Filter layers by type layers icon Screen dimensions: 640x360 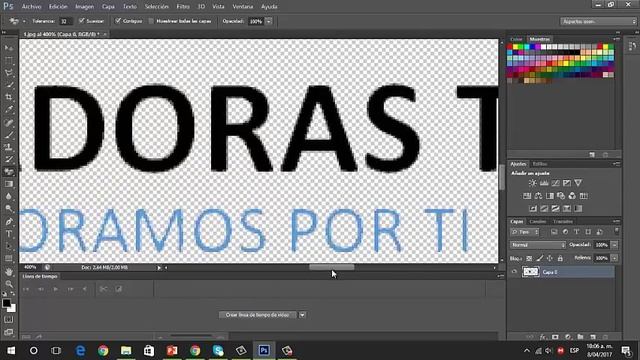pos(576,232)
